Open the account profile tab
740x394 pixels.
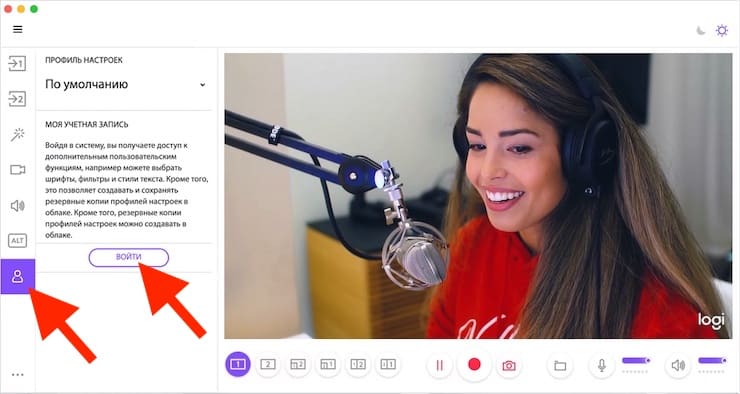click(17, 277)
